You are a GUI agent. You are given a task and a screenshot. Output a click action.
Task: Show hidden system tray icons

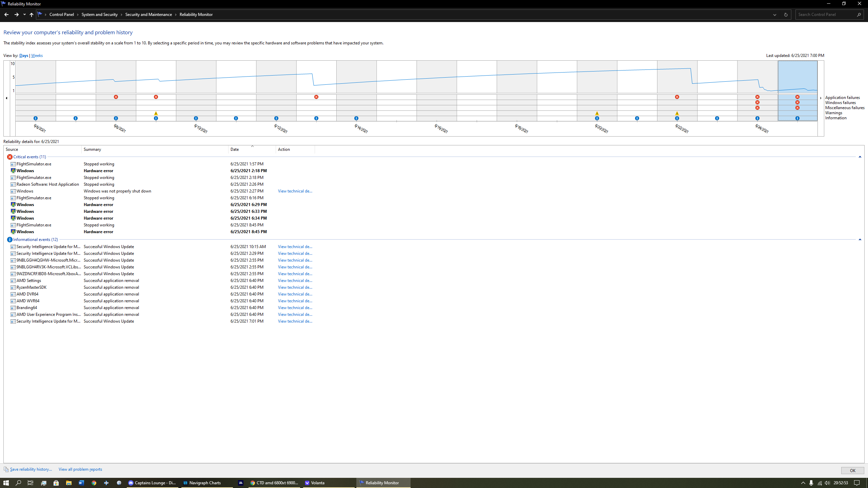803,483
